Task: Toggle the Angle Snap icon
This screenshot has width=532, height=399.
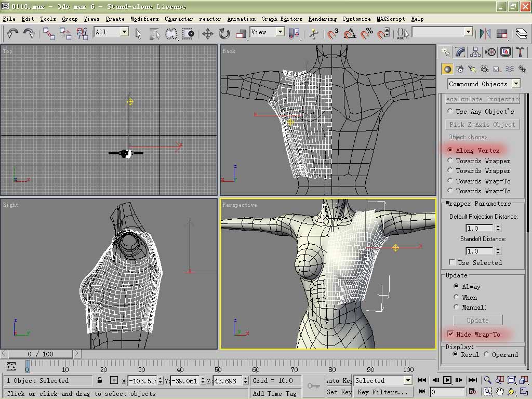Action: pyautogui.click(x=350, y=33)
